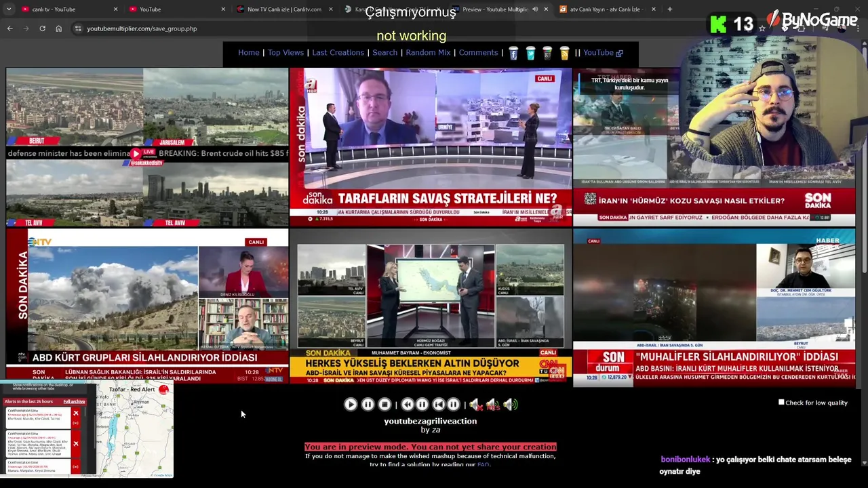Viewport: 868px width, 488px height.
Task: Mute tab via speaker icon on Preview tab
Action: point(534,9)
